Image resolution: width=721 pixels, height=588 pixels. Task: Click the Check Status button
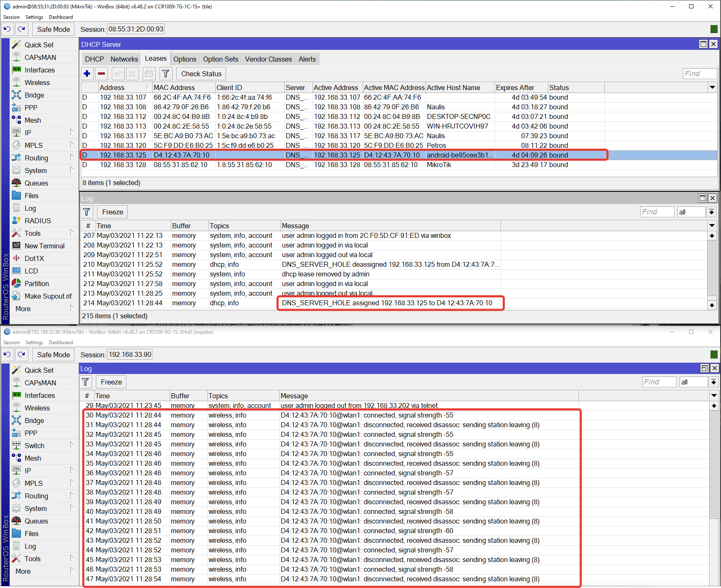[x=201, y=74]
